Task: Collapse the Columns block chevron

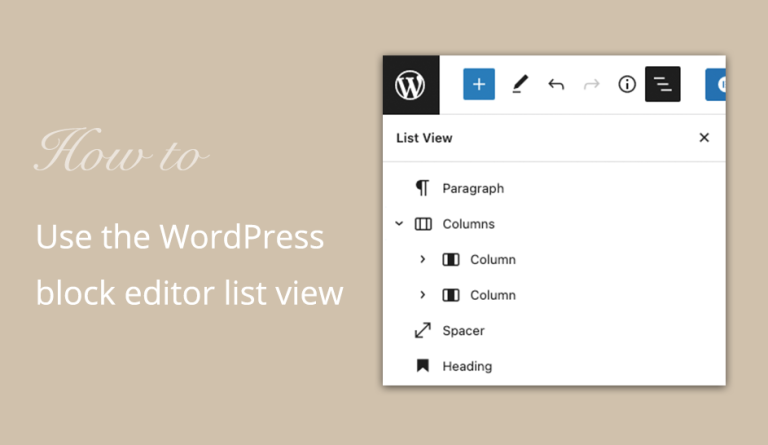Action: 399,224
